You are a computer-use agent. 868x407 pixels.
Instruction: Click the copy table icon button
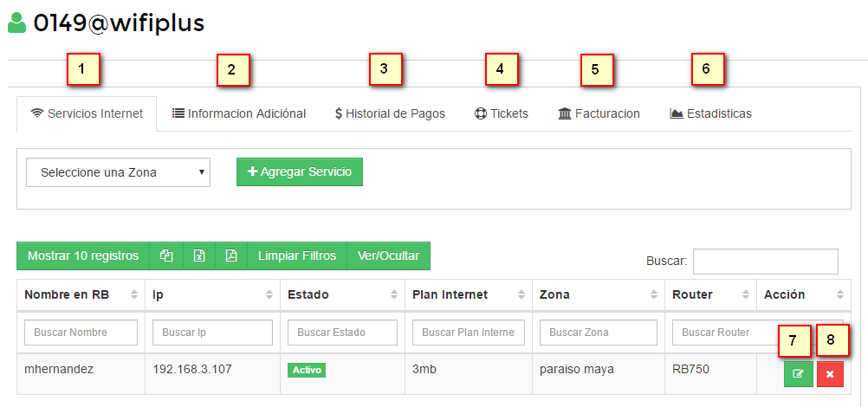(166, 256)
